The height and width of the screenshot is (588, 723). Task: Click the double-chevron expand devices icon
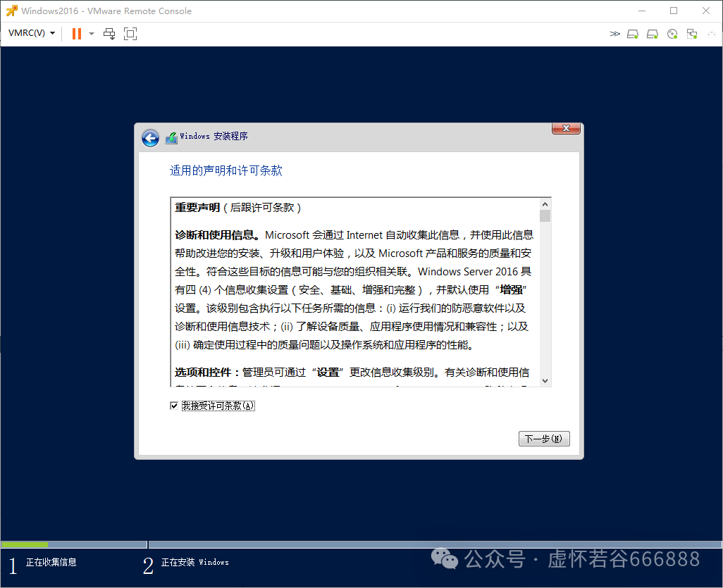(x=614, y=34)
